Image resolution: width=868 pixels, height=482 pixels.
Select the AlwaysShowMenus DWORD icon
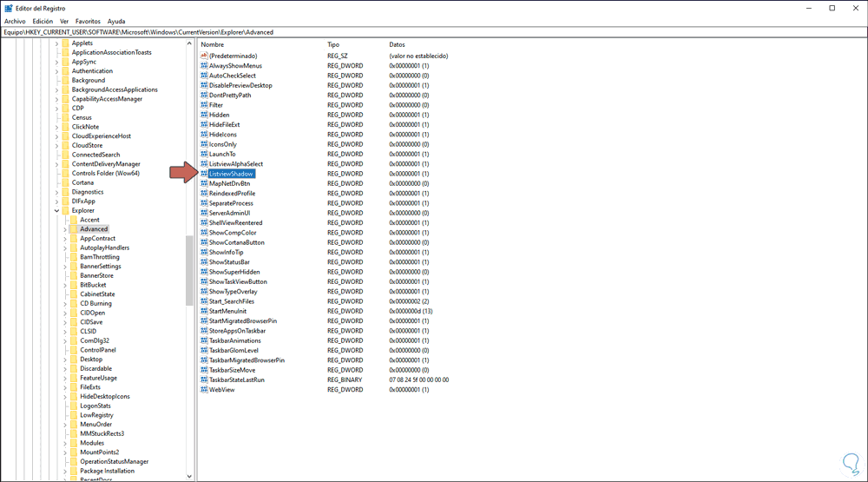(204, 66)
